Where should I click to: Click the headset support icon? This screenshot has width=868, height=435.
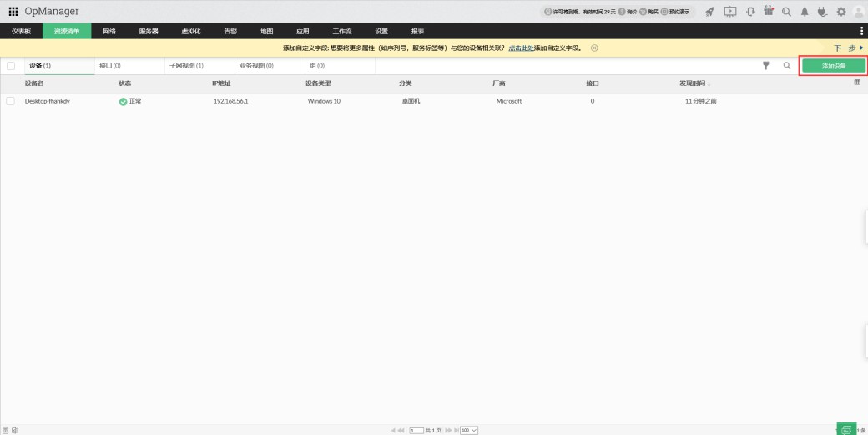pos(750,11)
